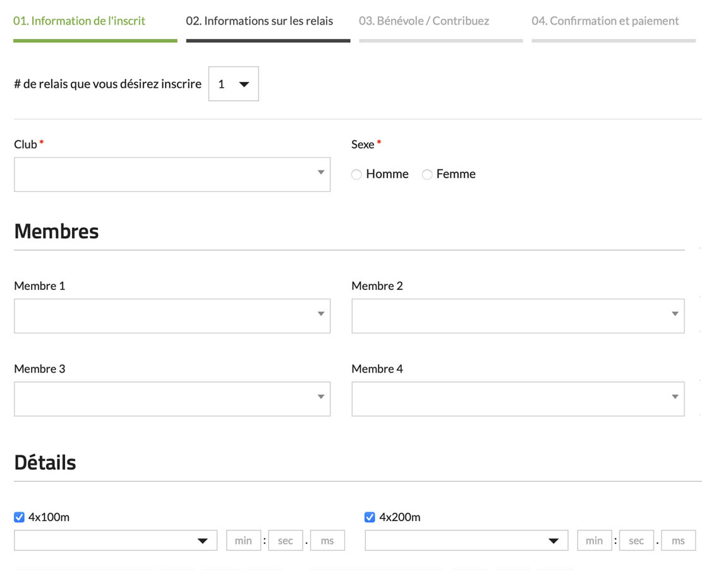702x588 pixels.
Task: Click the 4x200m milliseconds field
Action: (x=678, y=541)
